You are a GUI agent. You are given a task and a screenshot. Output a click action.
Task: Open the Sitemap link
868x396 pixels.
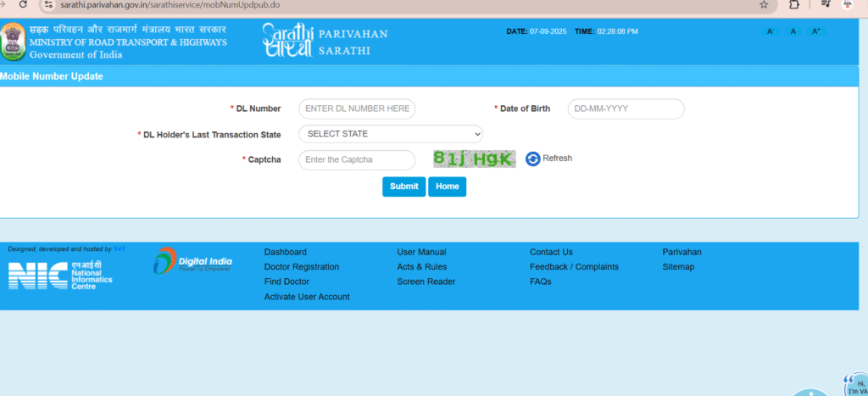[678, 267]
